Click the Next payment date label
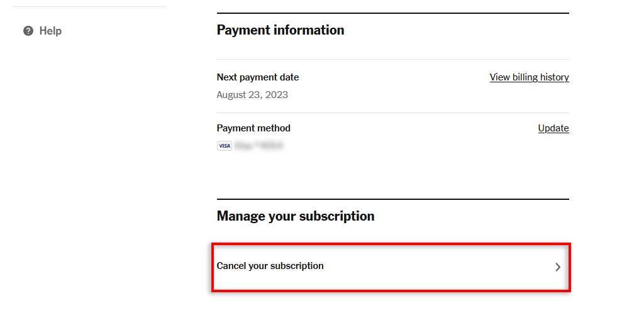 point(258,77)
